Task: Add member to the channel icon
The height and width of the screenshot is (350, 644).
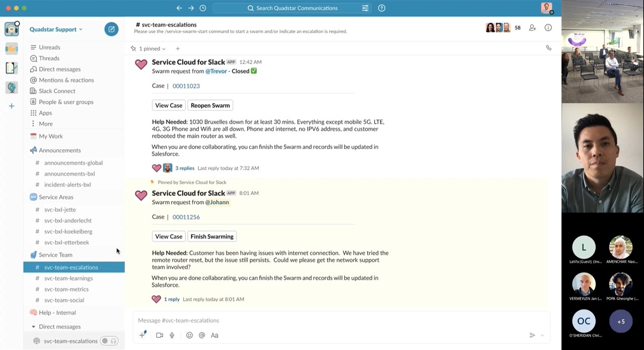Action: coord(532,28)
